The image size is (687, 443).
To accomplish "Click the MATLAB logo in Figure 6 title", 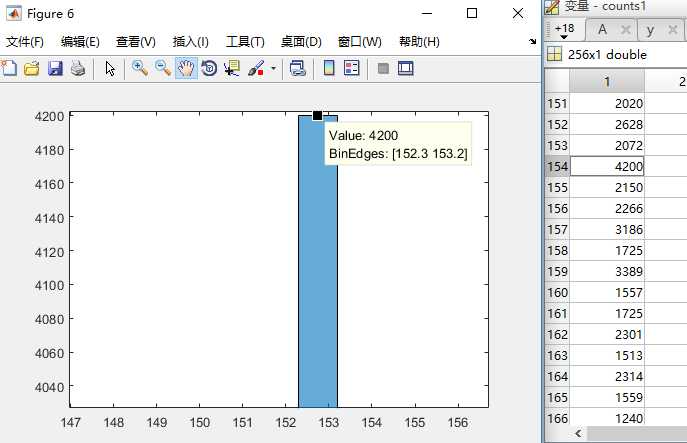I will pos(14,14).
